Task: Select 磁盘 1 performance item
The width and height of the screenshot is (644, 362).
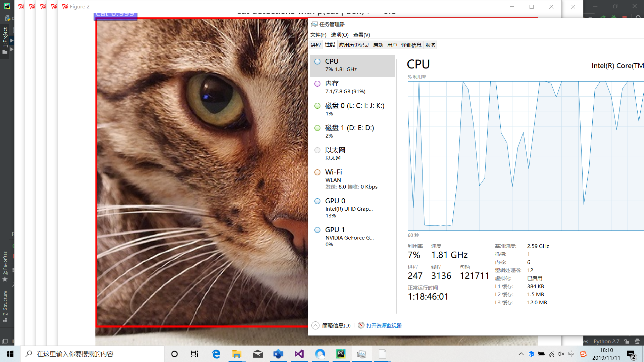Action: pyautogui.click(x=352, y=132)
